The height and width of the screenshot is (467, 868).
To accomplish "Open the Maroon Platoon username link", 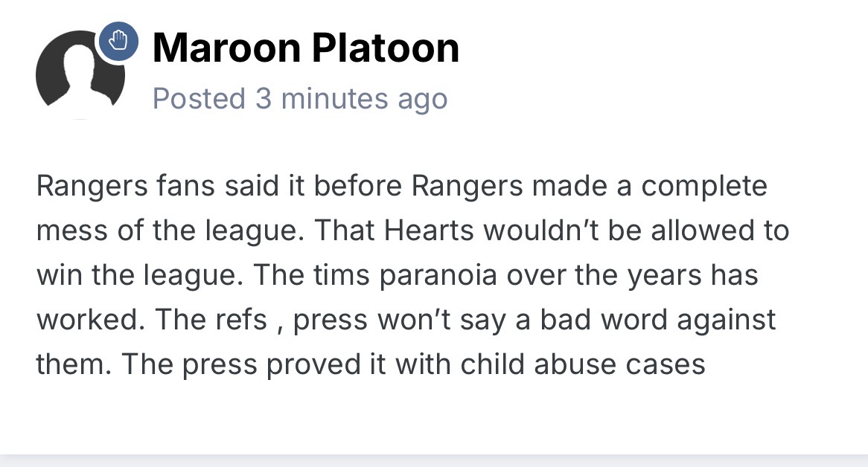I will tap(305, 48).
